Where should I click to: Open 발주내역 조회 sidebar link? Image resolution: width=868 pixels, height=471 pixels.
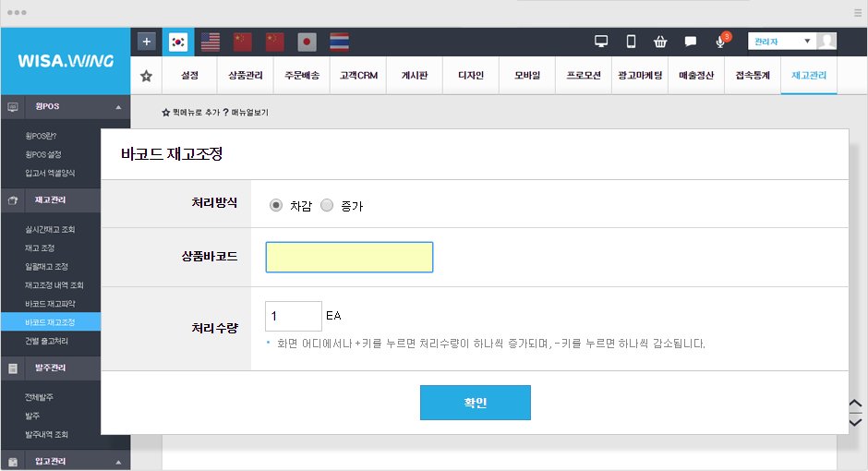(46, 434)
